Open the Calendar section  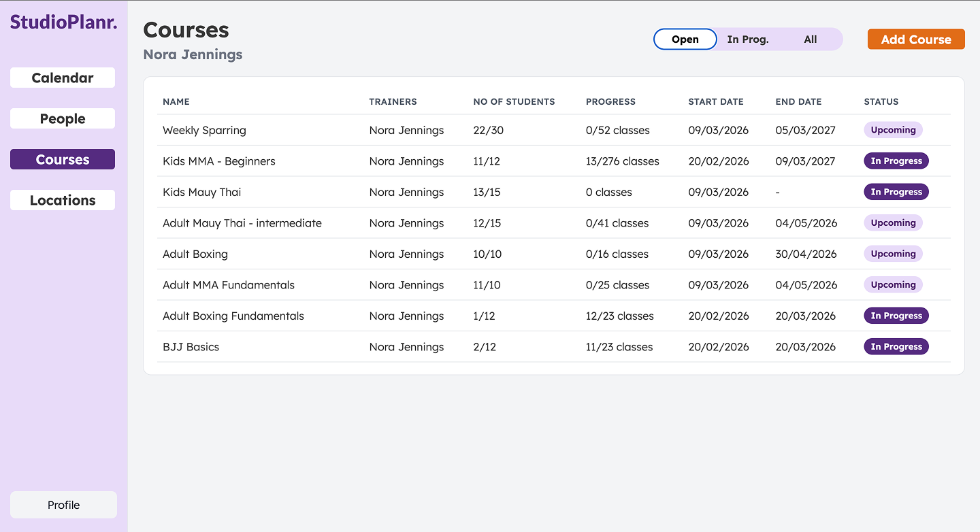coord(62,78)
